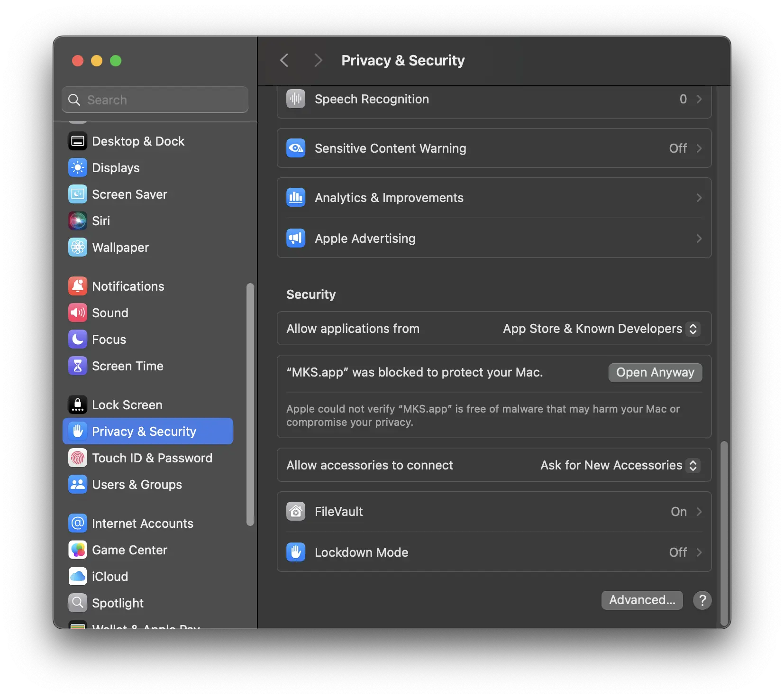Click the iCloud cloud icon
784x699 pixels.
click(78, 577)
